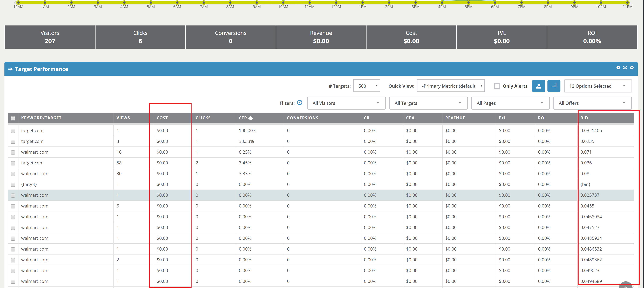
Task: Click the arrow icon beside Target Performance
Action: [10, 69]
